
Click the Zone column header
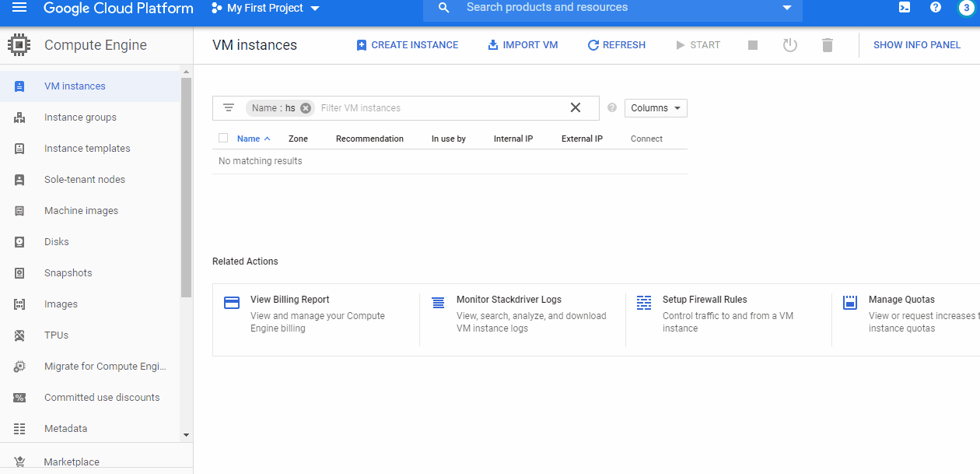(298, 139)
